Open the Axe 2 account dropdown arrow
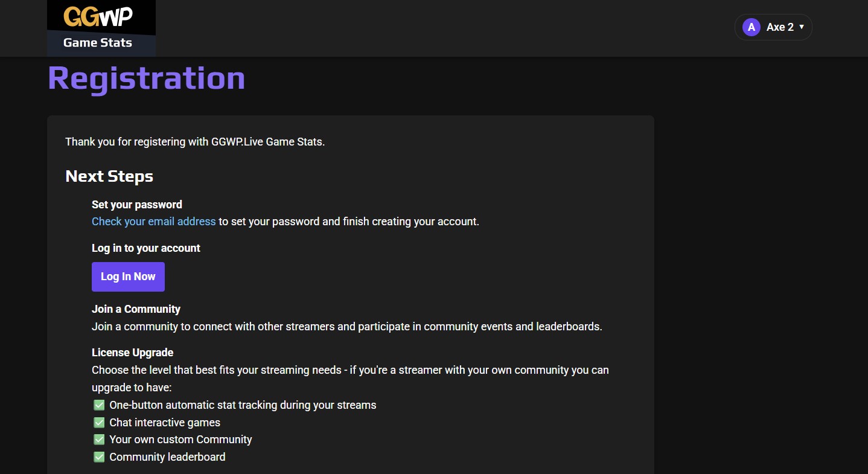868x474 pixels. [802, 27]
